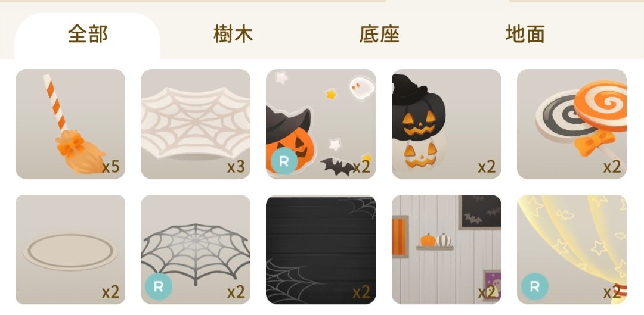644x315 pixels.
Task: Select the orange striped broom item
Action: pos(70,124)
